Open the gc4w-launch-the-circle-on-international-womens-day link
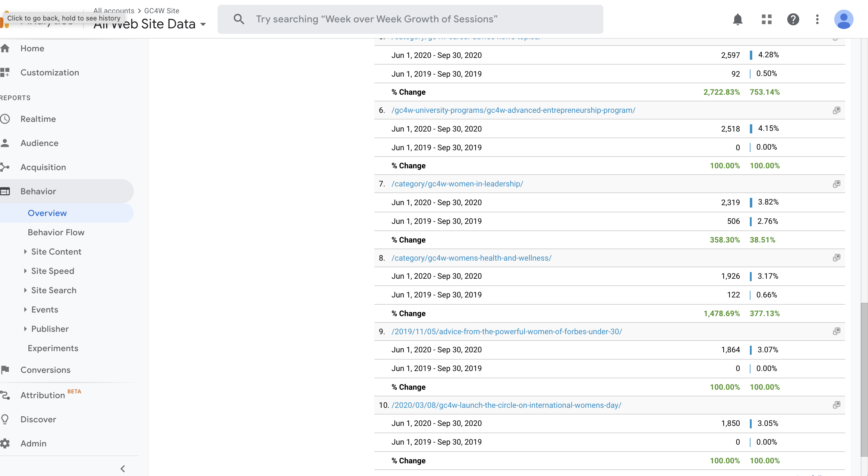The width and height of the screenshot is (868, 476). tap(506, 405)
